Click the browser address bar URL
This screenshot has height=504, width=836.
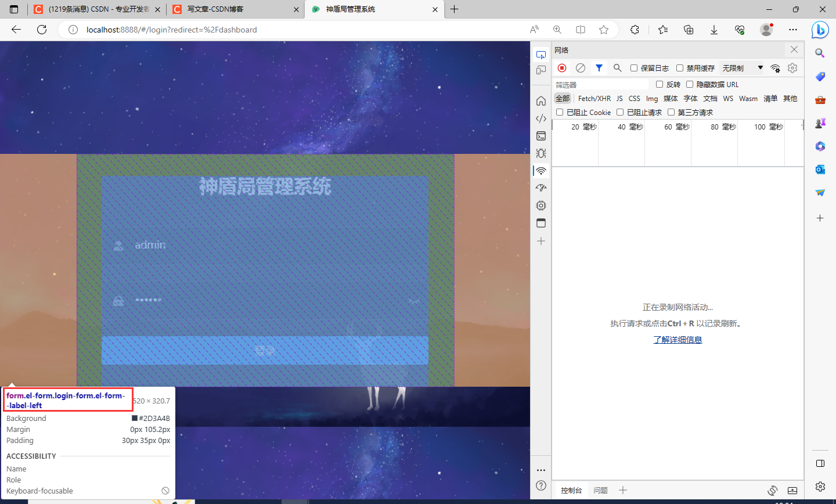coord(172,30)
